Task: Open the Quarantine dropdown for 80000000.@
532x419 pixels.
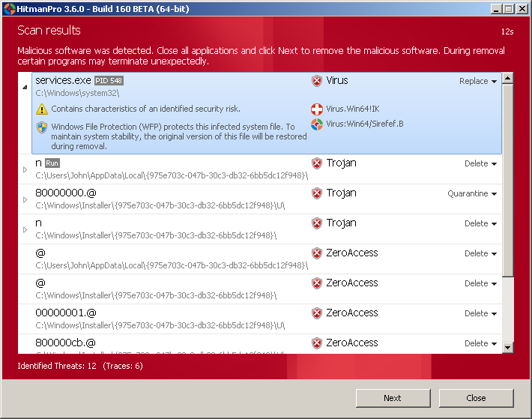Action: click(x=472, y=193)
